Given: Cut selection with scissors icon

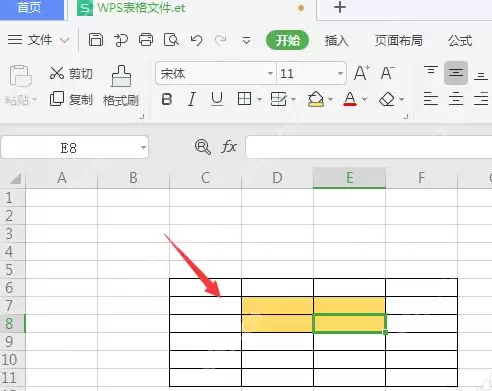Looking at the screenshot, I should point(57,73).
